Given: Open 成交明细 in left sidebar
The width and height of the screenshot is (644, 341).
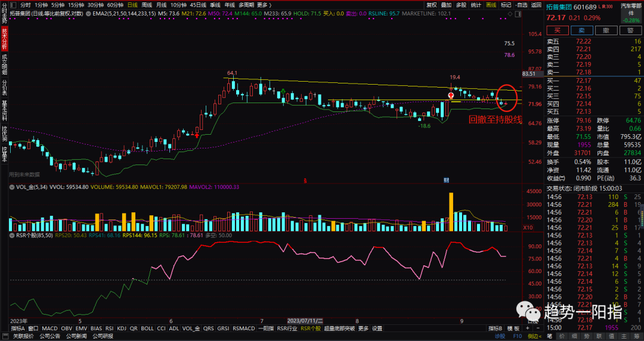Looking at the screenshot, I should coord(5,64).
